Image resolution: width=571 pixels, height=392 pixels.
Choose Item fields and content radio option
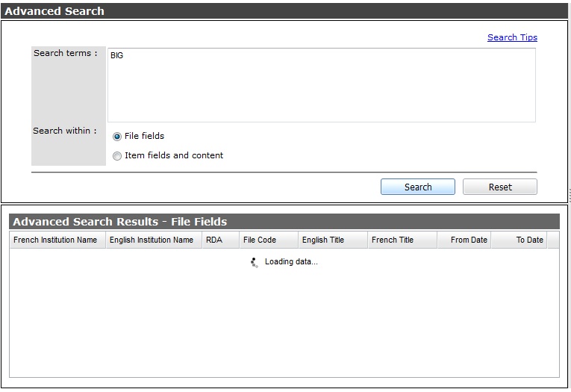[117, 156]
